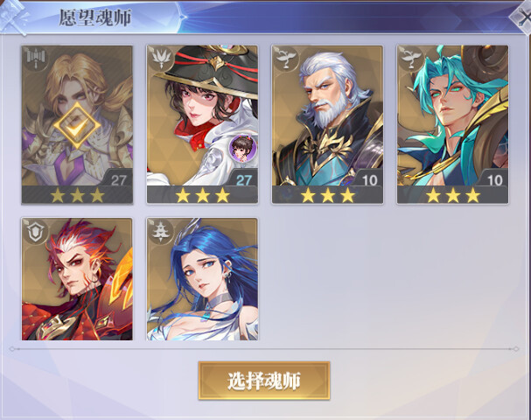Click the 选择魂师 button
This screenshot has height=420, width=531.
pyautogui.click(x=264, y=381)
